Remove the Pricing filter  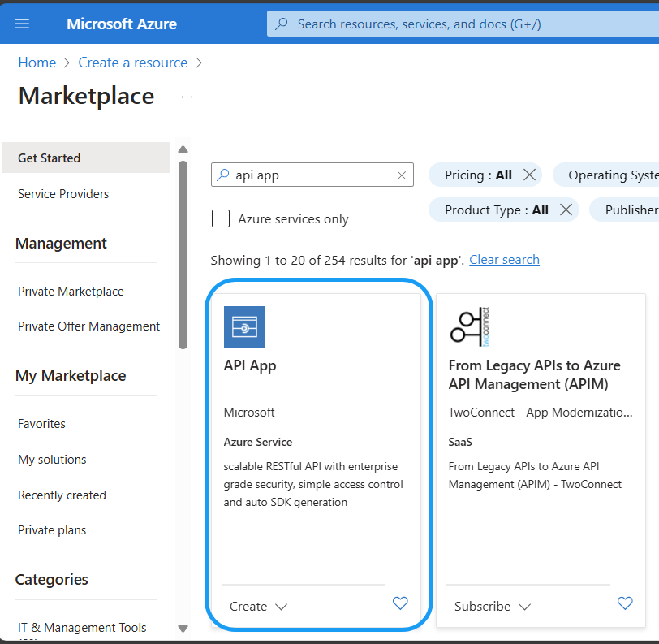(x=529, y=175)
